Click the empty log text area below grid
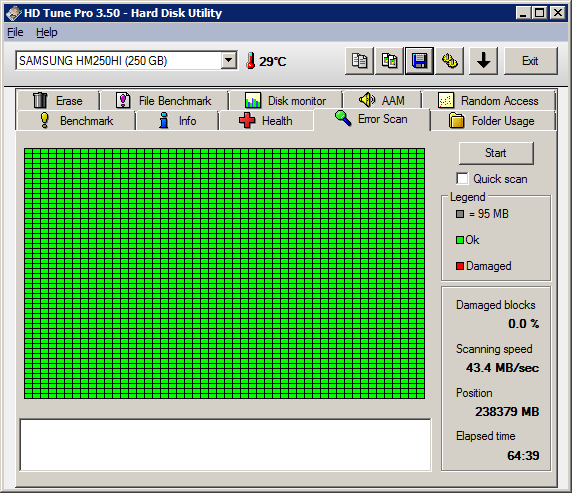The image size is (572, 493). [225, 445]
